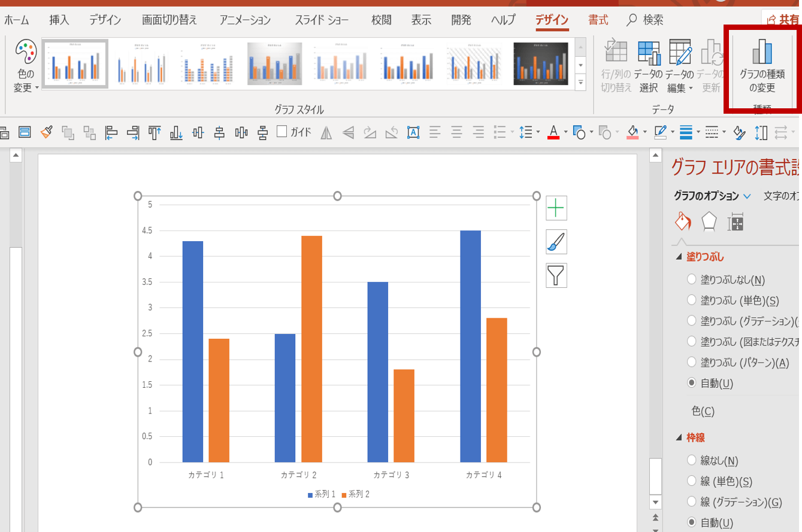
Task: Select 線なし(N) radio button
Action: coord(692,460)
